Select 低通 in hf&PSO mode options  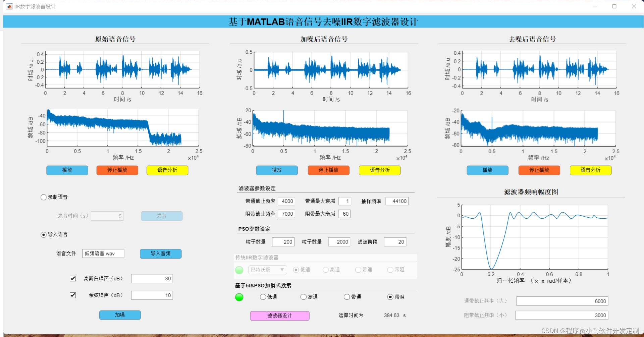tap(263, 297)
